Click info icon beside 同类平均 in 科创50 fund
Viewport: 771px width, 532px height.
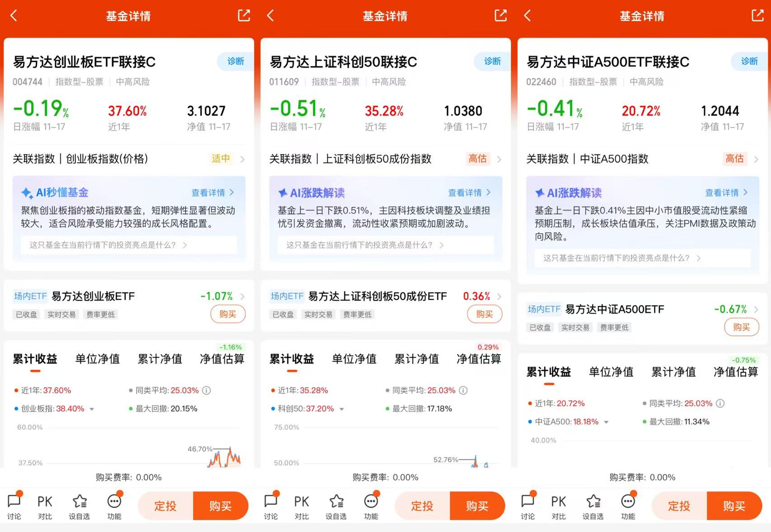(463, 390)
